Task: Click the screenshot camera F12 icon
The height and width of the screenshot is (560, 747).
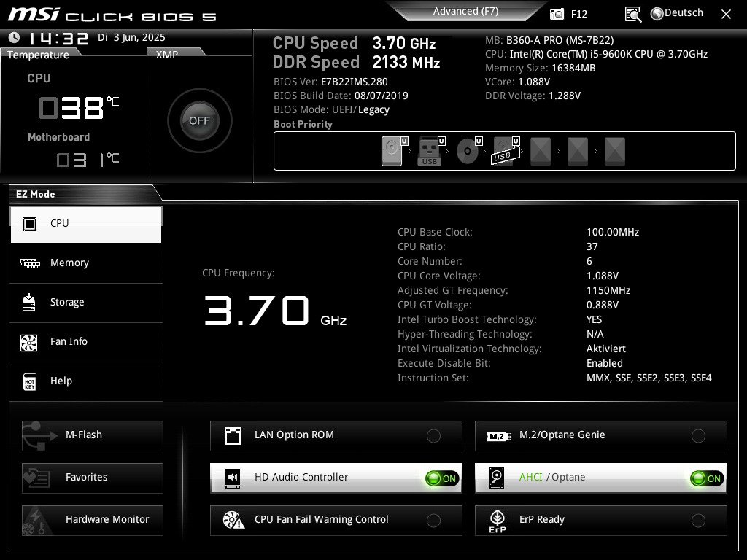Action: click(x=557, y=14)
